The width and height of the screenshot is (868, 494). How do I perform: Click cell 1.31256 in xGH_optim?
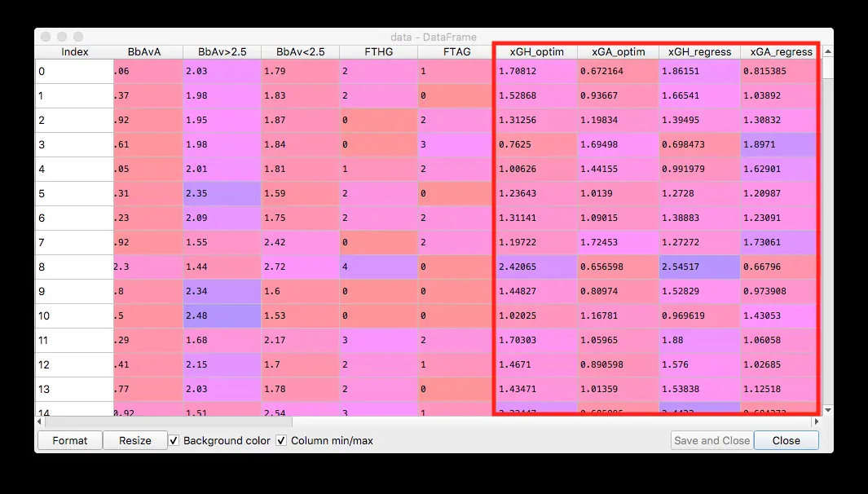(536, 120)
